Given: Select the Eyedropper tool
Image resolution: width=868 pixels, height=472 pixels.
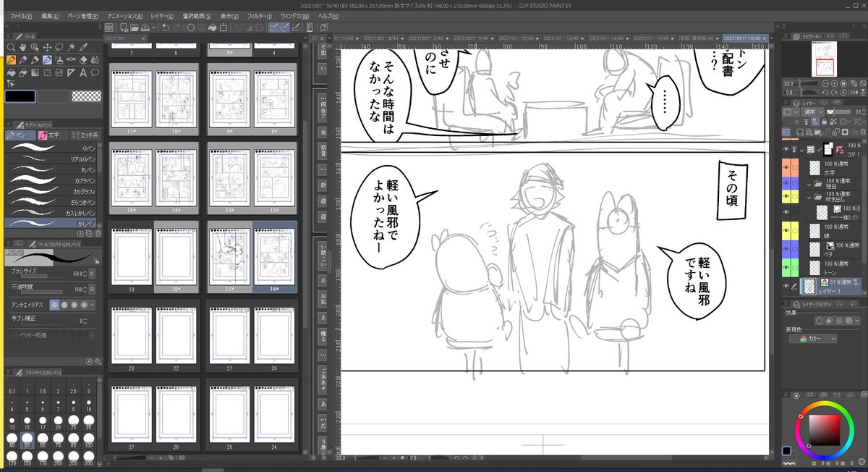Looking at the screenshot, I should 83,48.
